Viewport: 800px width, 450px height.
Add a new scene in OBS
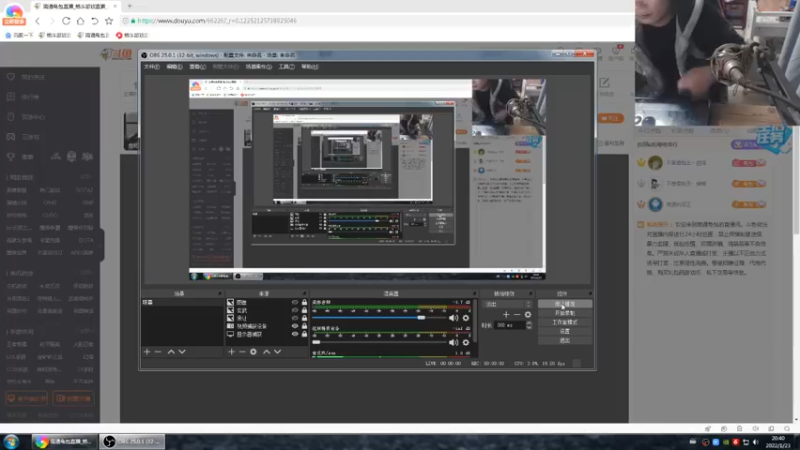(x=147, y=352)
